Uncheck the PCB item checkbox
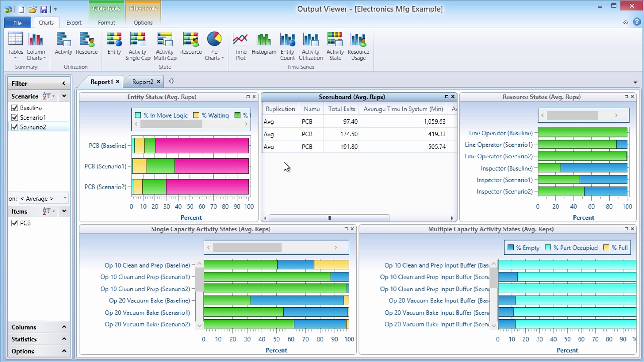 [15, 223]
